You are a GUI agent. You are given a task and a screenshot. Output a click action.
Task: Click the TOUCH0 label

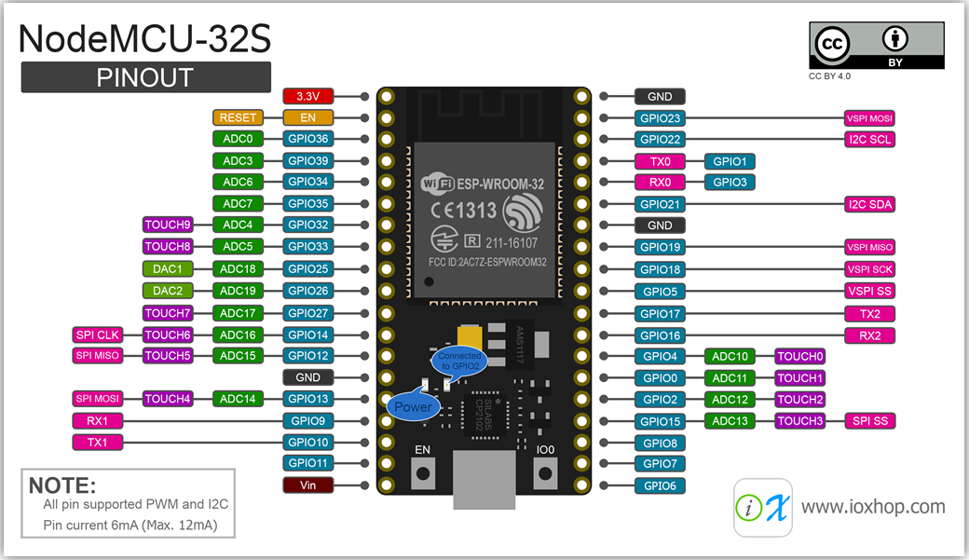click(x=800, y=356)
